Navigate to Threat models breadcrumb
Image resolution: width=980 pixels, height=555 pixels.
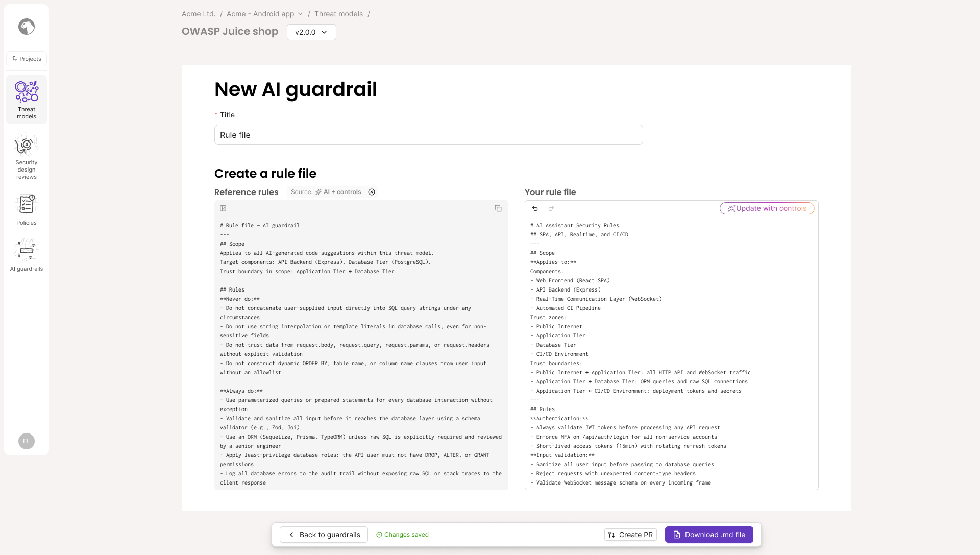tap(338, 14)
